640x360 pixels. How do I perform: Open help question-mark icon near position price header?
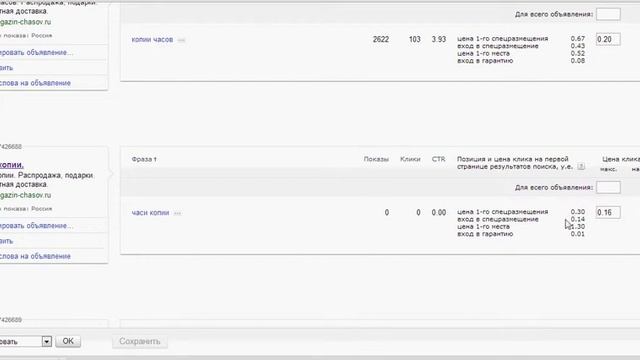(x=581, y=167)
